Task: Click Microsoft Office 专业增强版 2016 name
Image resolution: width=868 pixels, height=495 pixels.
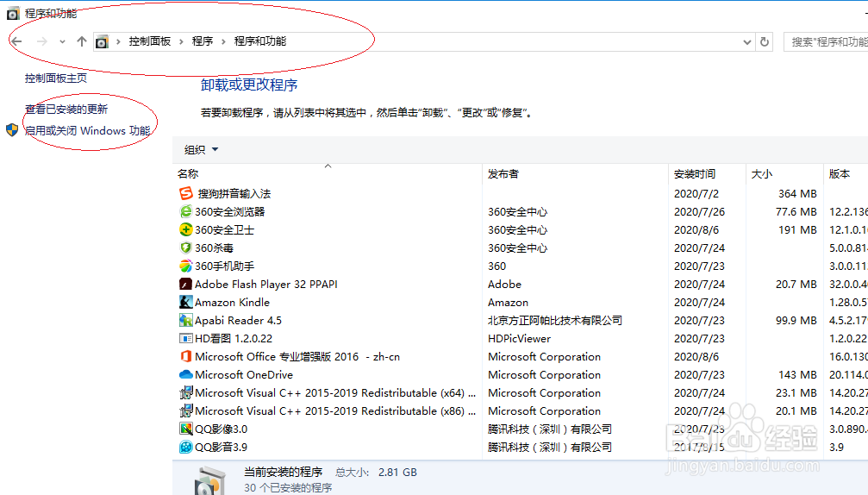Action: click(297, 357)
